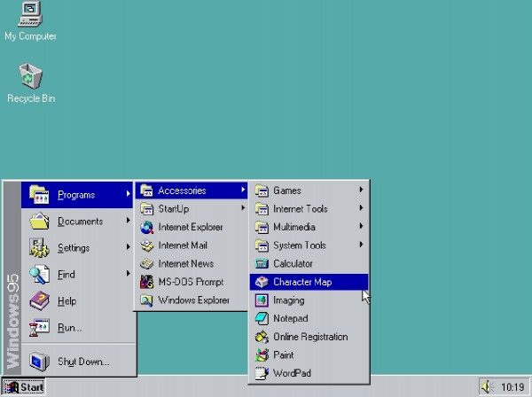Select the Help menu label
This screenshot has height=397, width=532.
(x=66, y=301)
